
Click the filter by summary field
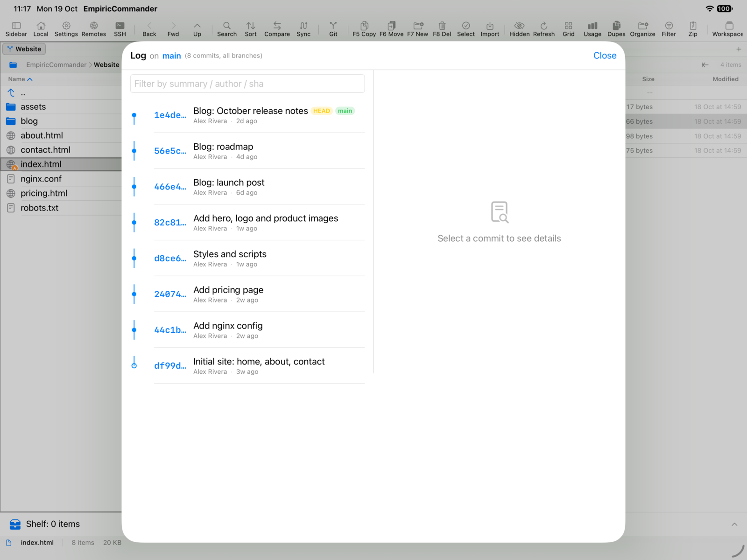click(x=247, y=84)
